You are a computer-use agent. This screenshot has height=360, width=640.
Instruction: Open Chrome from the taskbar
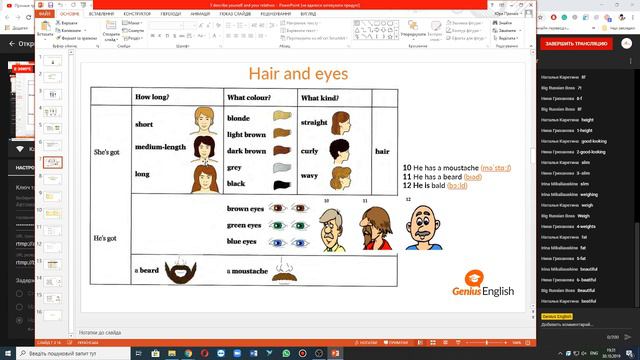188,353
